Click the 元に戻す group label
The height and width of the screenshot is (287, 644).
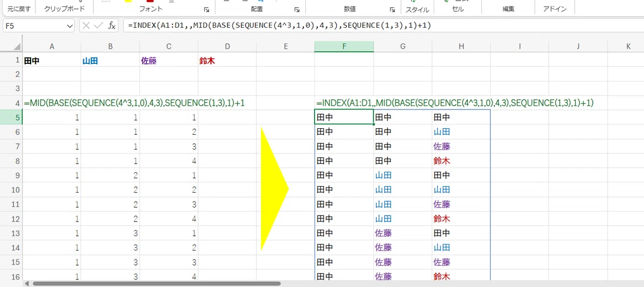click(19, 9)
